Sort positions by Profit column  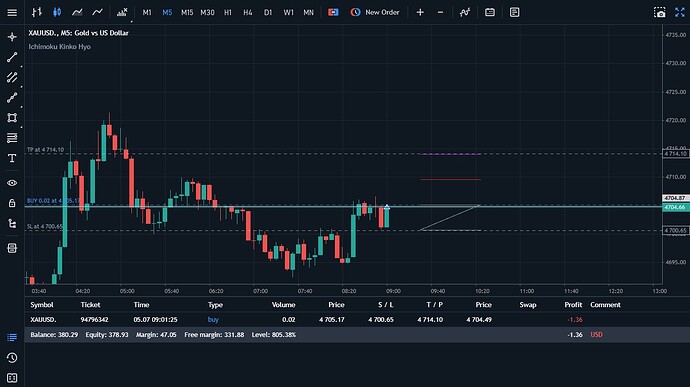(x=573, y=305)
